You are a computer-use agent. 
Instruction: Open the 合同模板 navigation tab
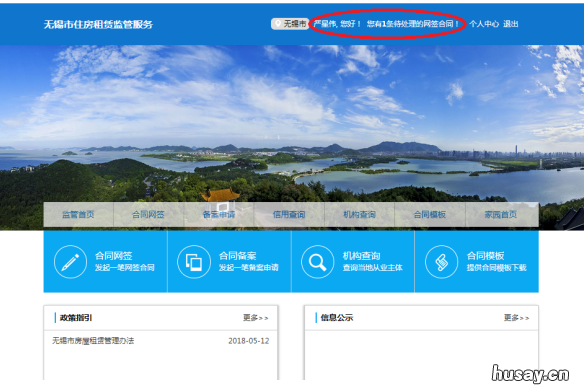pyautogui.click(x=430, y=214)
